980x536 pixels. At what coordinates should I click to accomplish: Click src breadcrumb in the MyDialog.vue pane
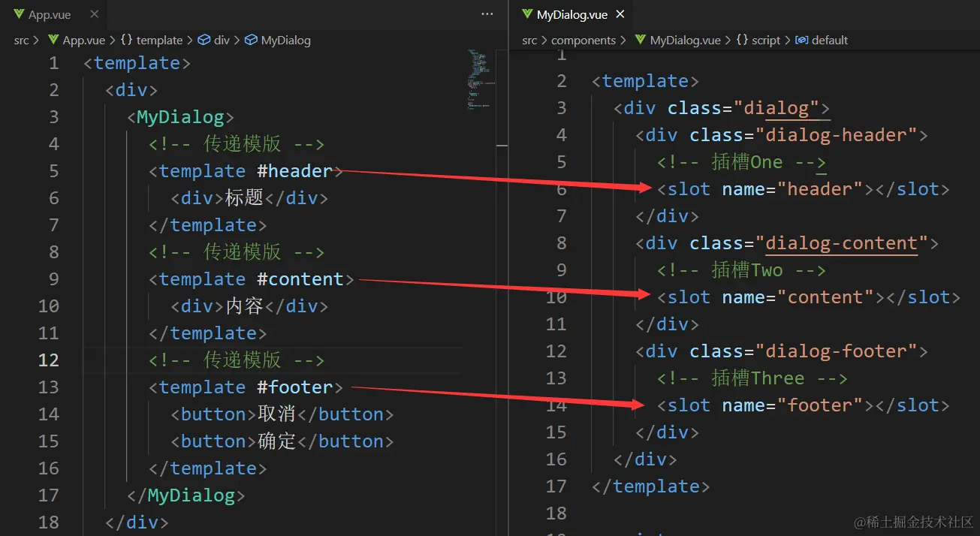(x=530, y=41)
